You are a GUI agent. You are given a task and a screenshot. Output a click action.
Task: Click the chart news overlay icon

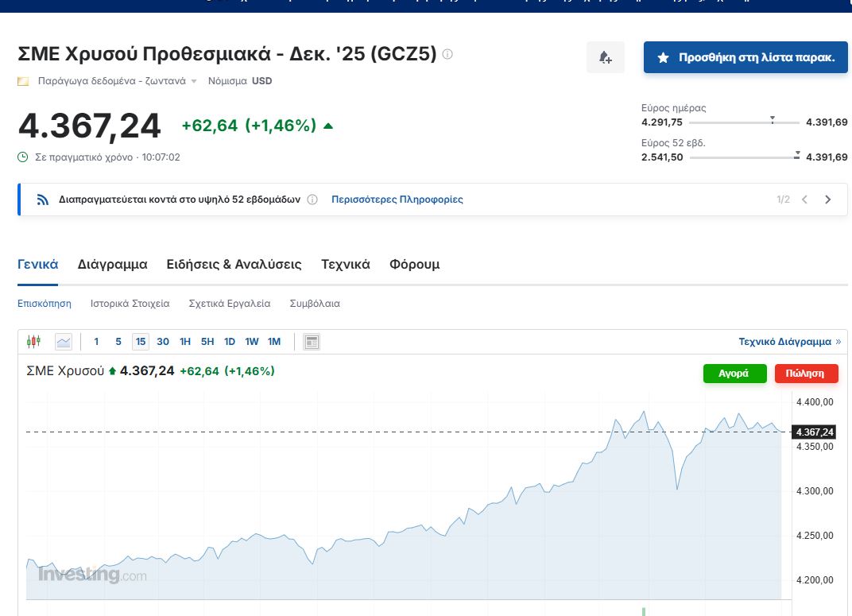312,342
